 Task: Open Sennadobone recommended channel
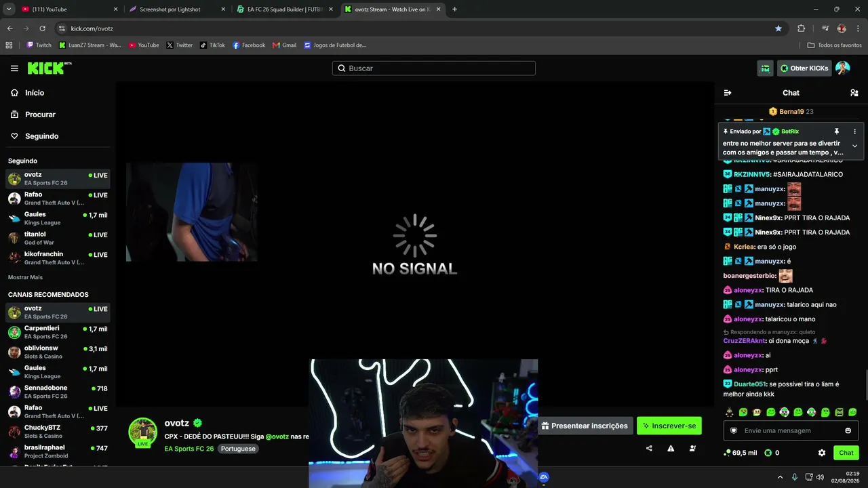coord(58,392)
